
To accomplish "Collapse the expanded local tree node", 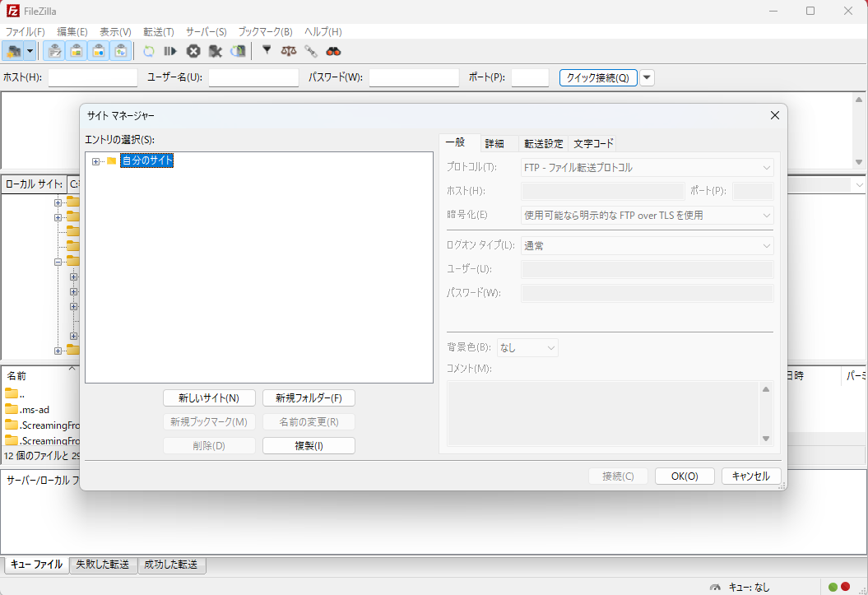I will (x=58, y=262).
